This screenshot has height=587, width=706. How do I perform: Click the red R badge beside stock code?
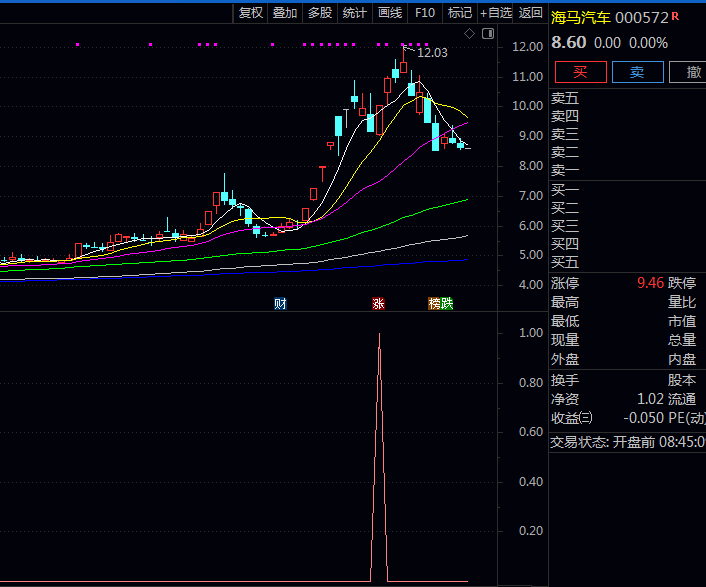pos(675,16)
